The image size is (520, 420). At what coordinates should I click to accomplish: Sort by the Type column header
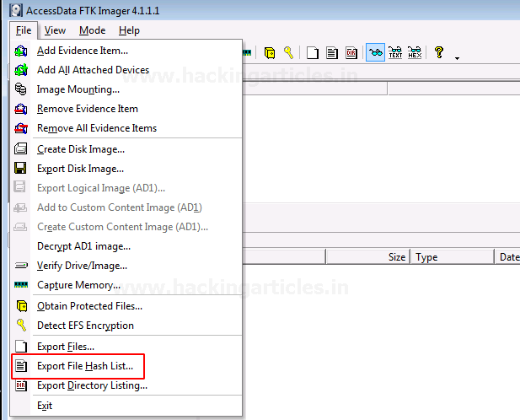point(453,257)
